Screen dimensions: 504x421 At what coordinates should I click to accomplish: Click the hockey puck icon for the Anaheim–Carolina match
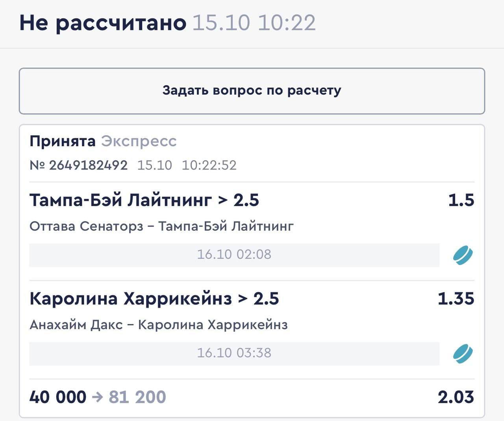tap(462, 353)
